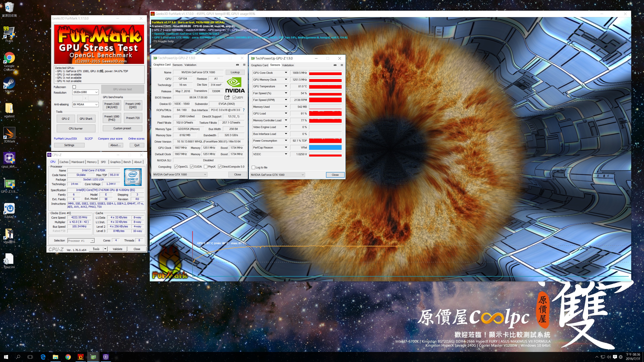Toggle the DirectCompute 5.0 checkbox
The height and width of the screenshot is (362, 644).
(x=220, y=167)
